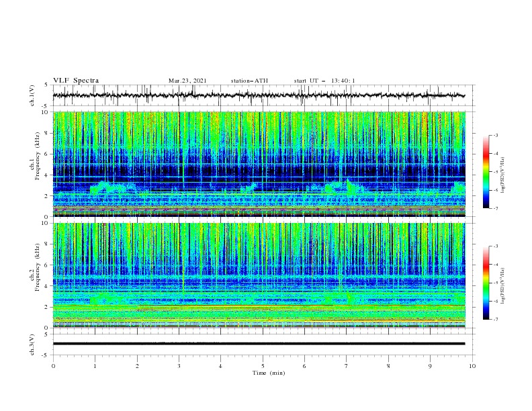Screen dimensions: 532x411
Task: Click inside the ch.2 spectrogram panel
Action: coord(259,275)
